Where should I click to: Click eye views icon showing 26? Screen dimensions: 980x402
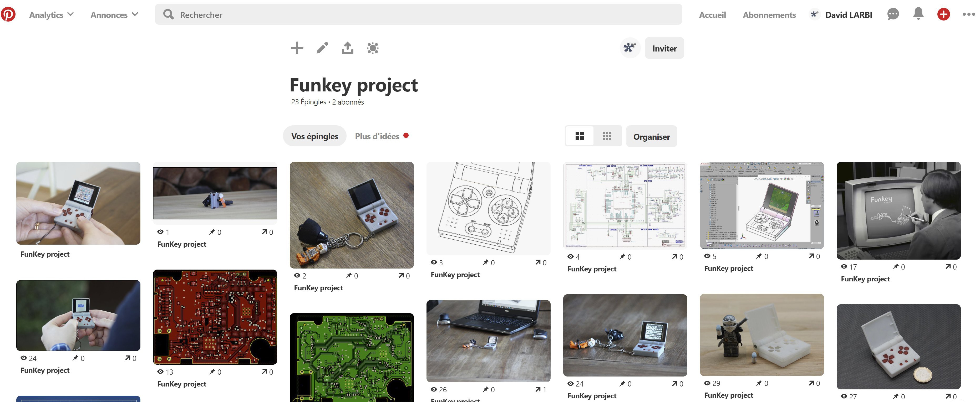click(x=434, y=389)
